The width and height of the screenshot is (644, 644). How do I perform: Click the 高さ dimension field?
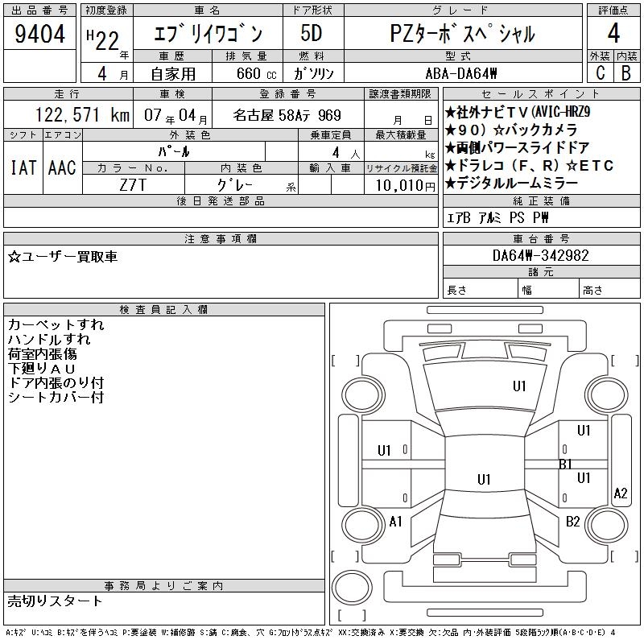click(610, 290)
